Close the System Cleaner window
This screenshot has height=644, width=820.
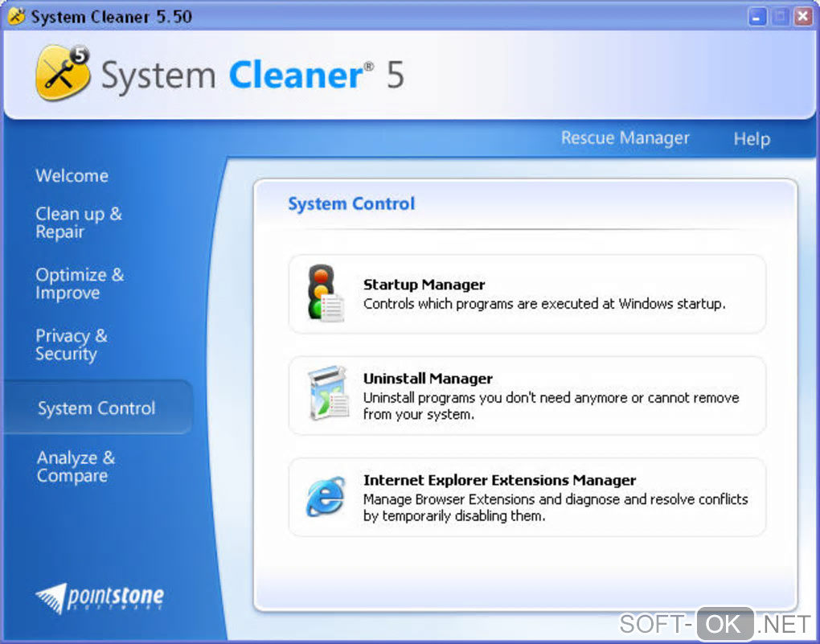802,17
